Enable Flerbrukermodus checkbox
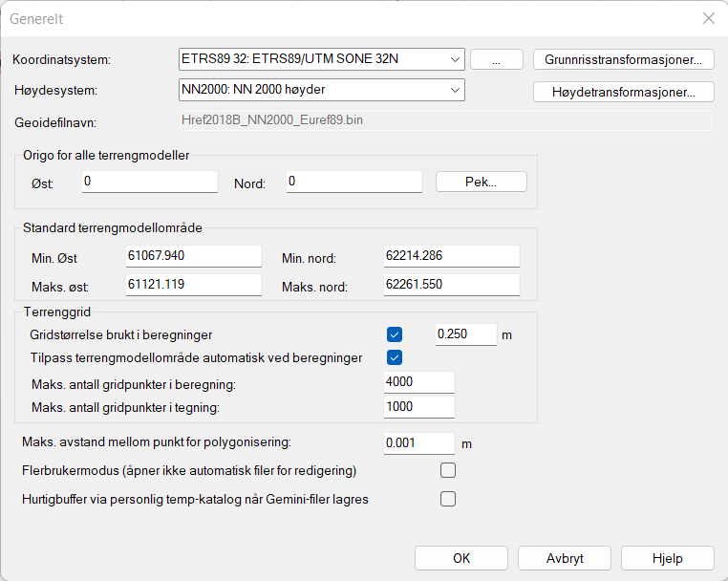Viewport: 728px width, 581px height. [448, 470]
